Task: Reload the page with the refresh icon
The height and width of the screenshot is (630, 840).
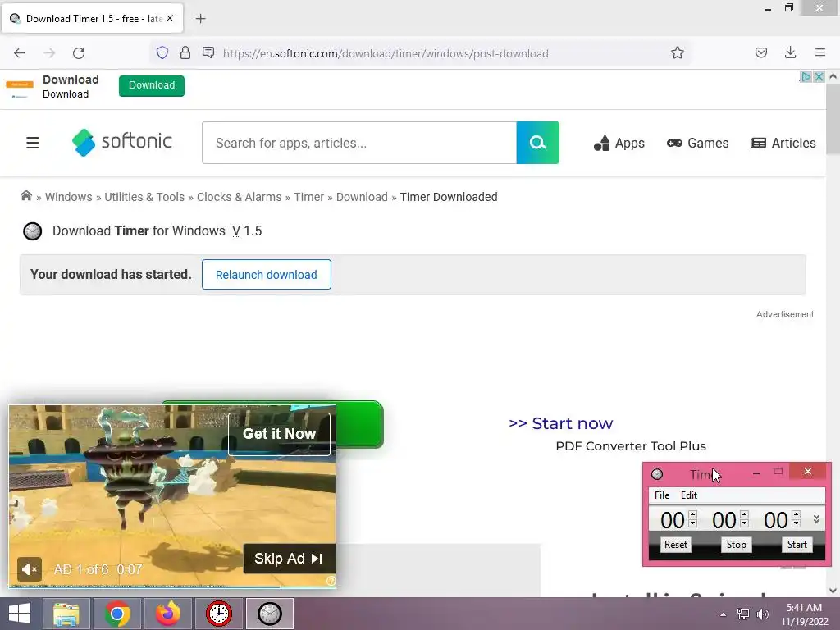Action: coord(79,53)
